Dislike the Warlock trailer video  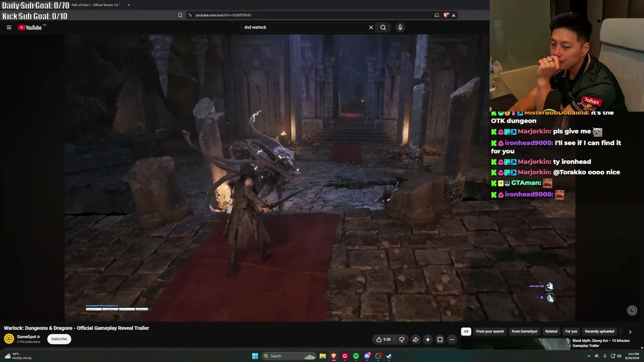401,339
